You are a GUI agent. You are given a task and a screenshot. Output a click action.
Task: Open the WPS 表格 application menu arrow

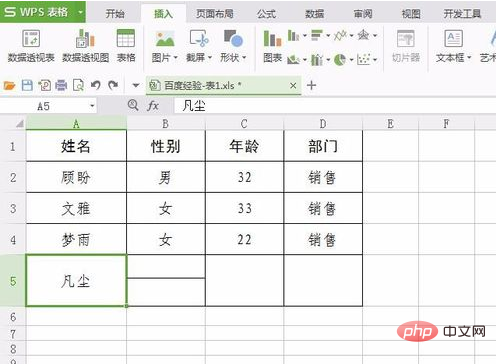pyautogui.click(x=80, y=12)
